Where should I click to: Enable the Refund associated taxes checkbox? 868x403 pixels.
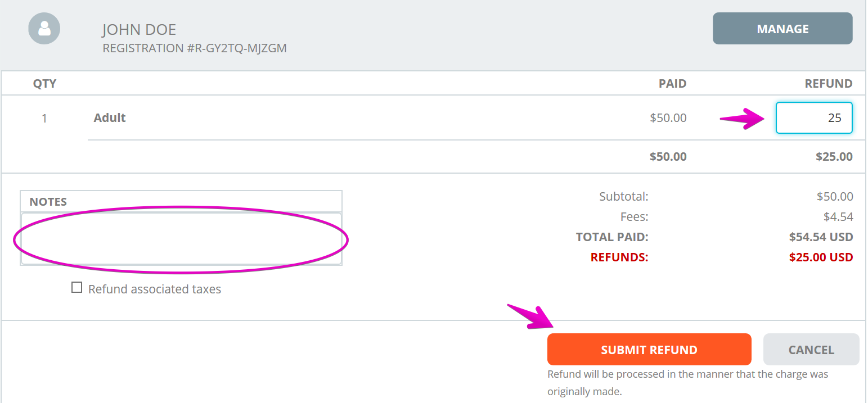77,288
